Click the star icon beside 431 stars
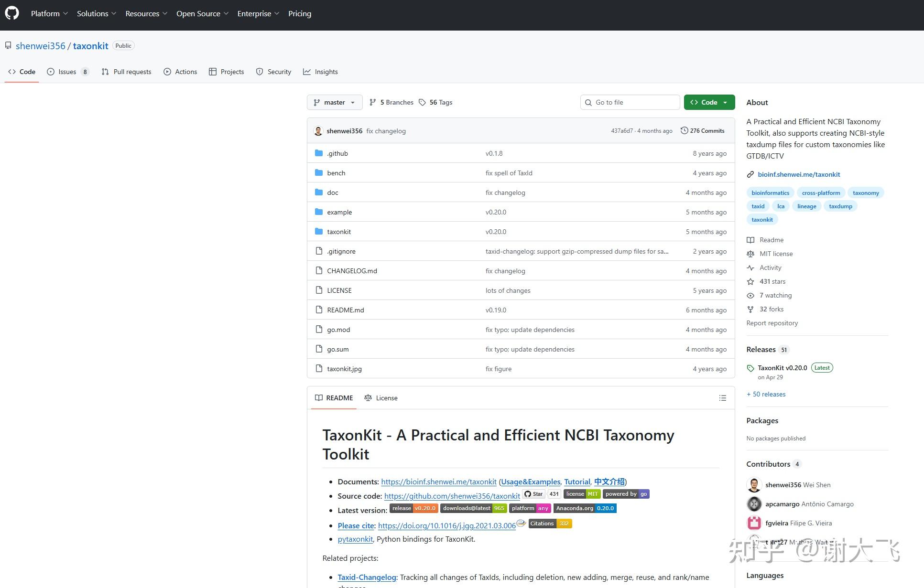The width and height of the screenshot is (924, 588). pyautogui.click(x=750, y=281)
